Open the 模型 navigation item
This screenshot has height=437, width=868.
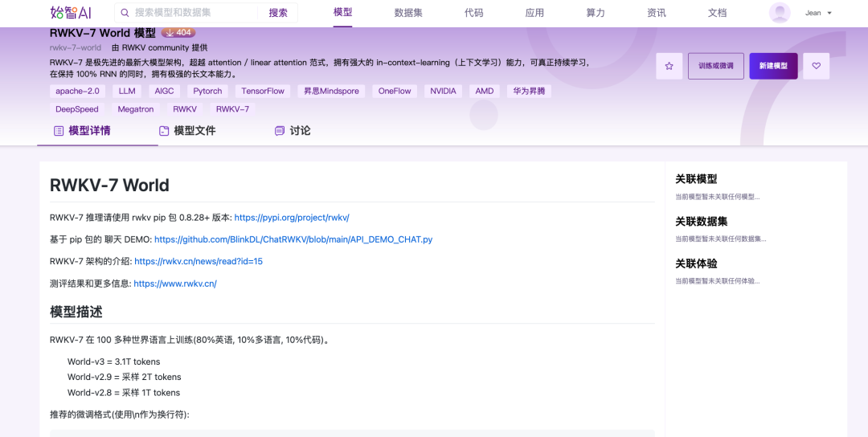[x=342, y=12]
